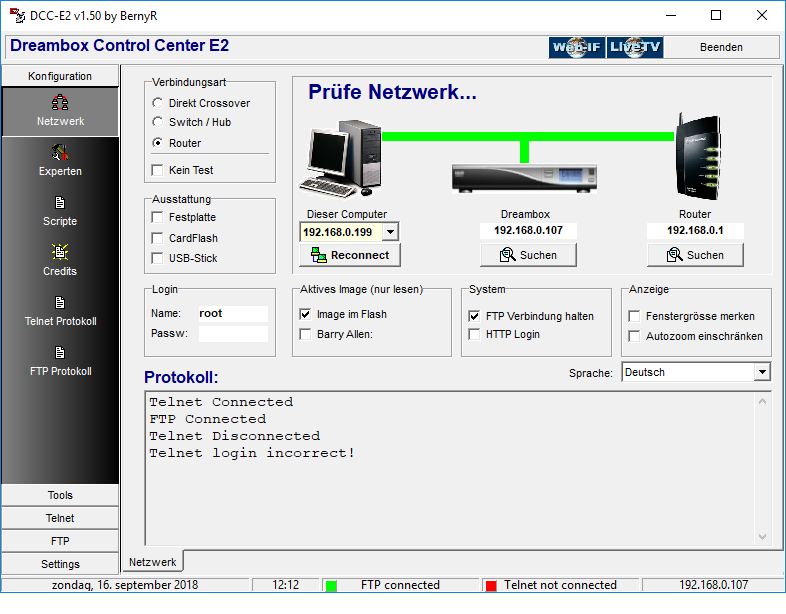Image resolution: width=786 pixels, height=614 pixels.
Task: Open the Experten tools icon
Action: (60, 152)
